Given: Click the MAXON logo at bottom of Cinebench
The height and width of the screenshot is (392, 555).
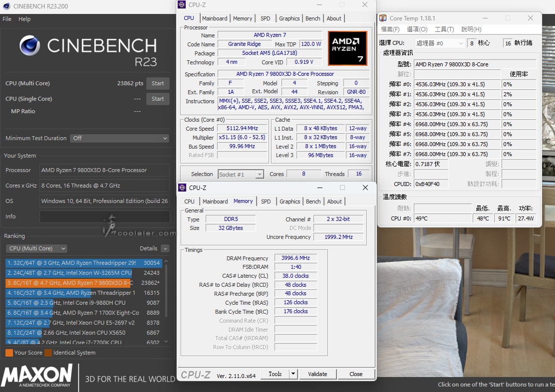Looking at the screenshot, I should tap(37, 376).
